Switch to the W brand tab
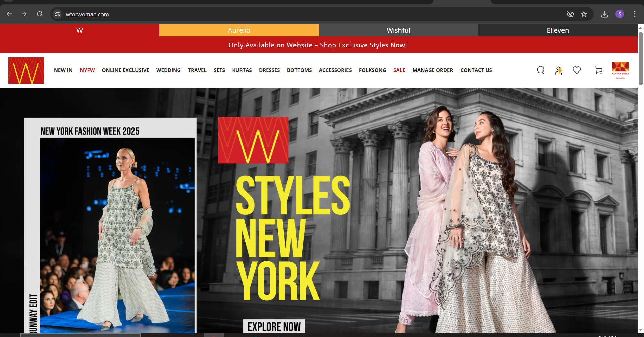The width and height of the screenshot is (644, 337). (79, 30)
